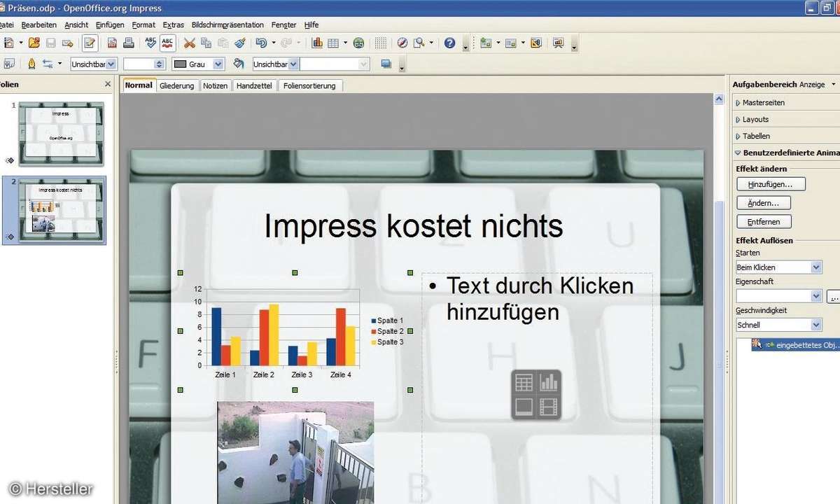Click the Entfernen button
This screenshot has width=840, height=504.
764,221
